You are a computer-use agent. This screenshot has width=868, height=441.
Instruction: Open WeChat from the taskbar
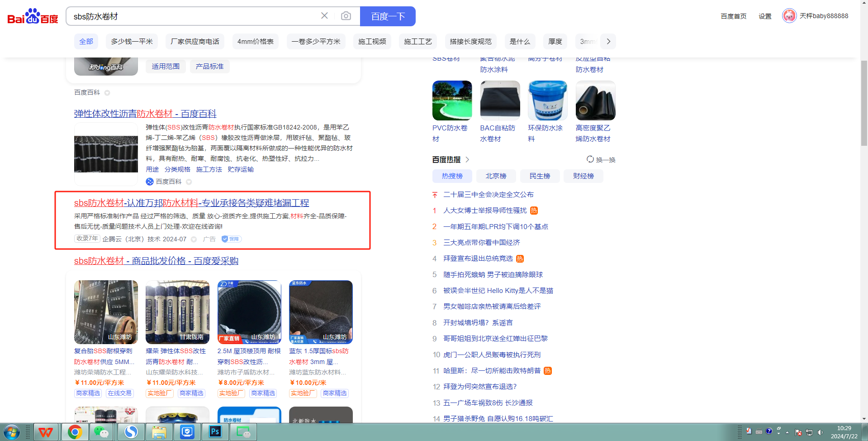101,432
